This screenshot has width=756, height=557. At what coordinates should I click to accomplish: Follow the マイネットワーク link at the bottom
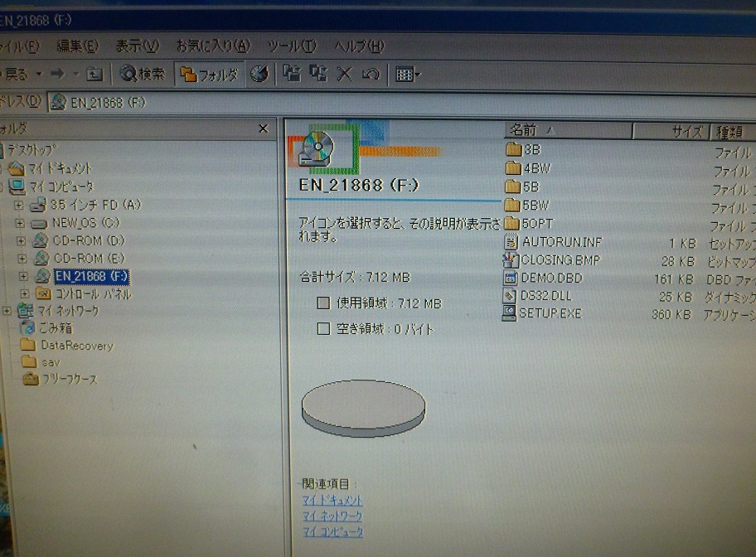[x=331, y=516]
